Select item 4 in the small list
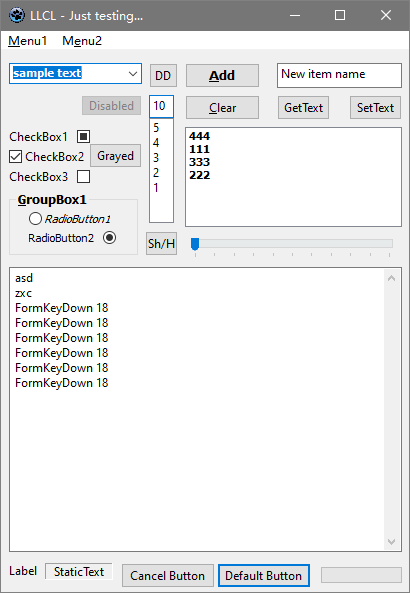The image size is (410, 593). pyautogui.click(x=162, y=143)
